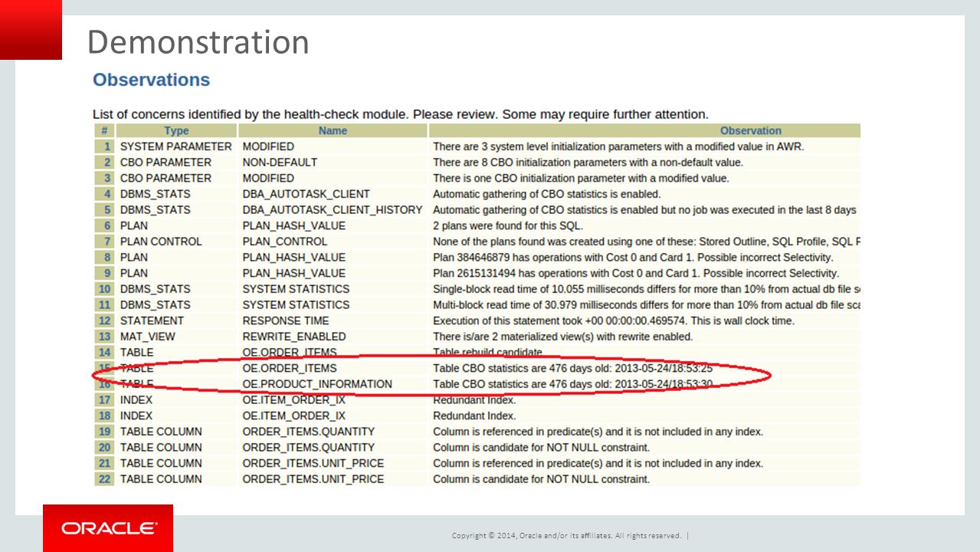
Task: Click 'DBA_AUTOTASK_CLIENT' name in row 4
Action: [333, 194]
